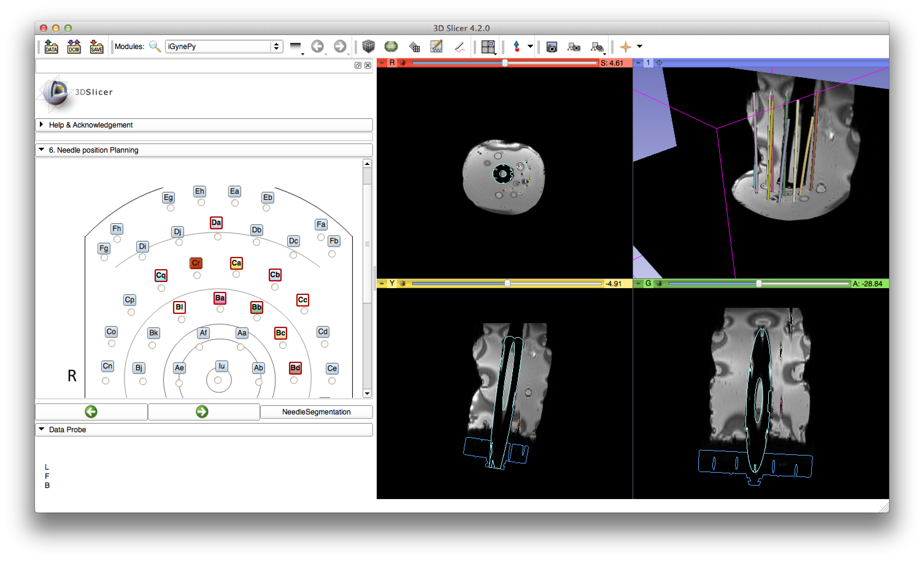This screenshot has width=924, height=561.
Task: Select the radio button under Iu
Action: coord(218,380)
